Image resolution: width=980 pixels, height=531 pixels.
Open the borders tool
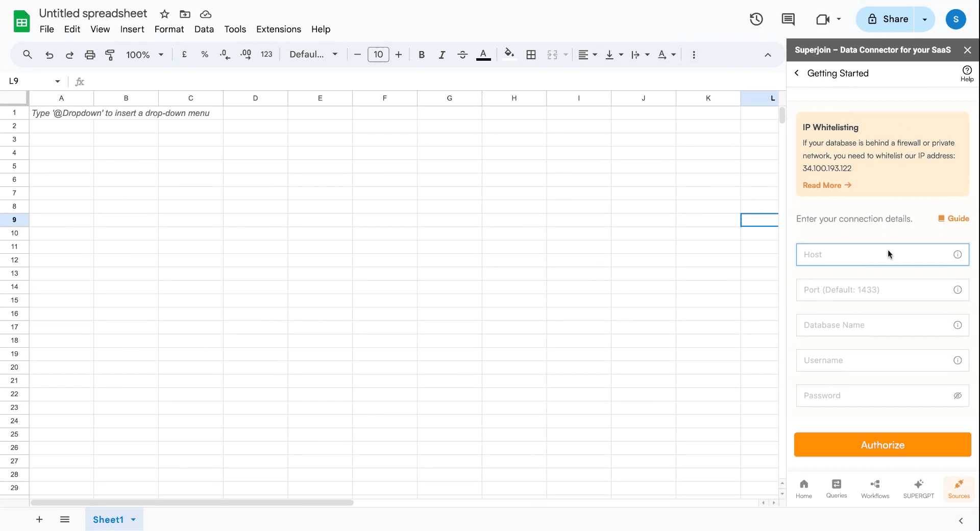(x=531, y=55)
